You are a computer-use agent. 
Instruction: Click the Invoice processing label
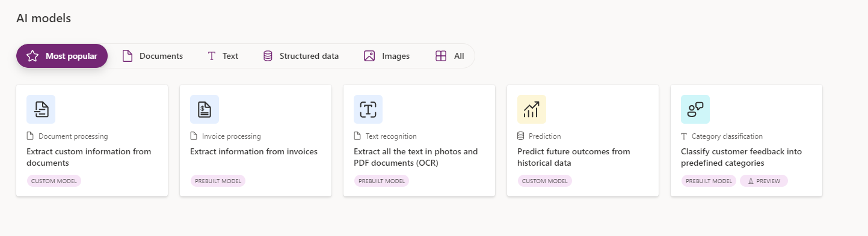232,136
